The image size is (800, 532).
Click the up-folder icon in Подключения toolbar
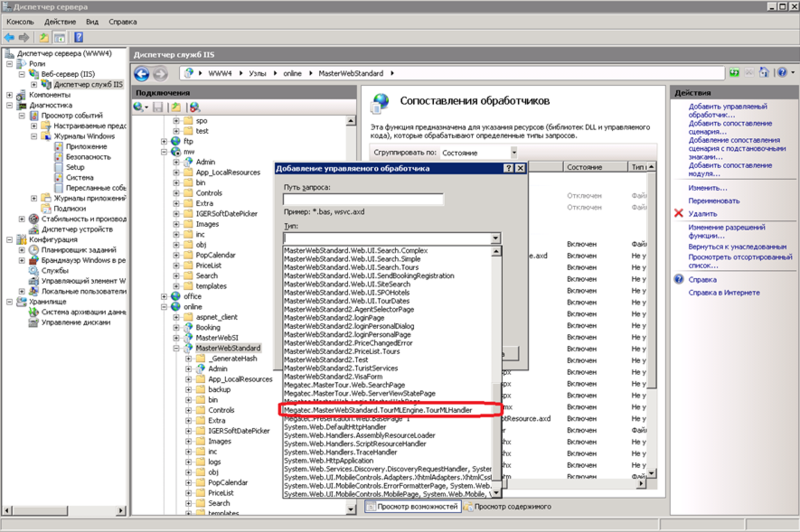tap(174, 106)
